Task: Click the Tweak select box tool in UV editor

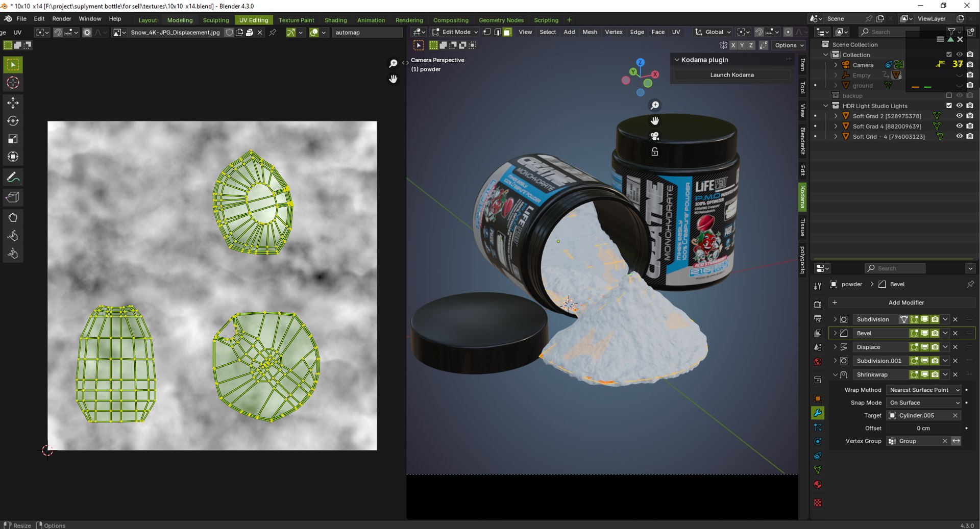Action: coord(13,65)
